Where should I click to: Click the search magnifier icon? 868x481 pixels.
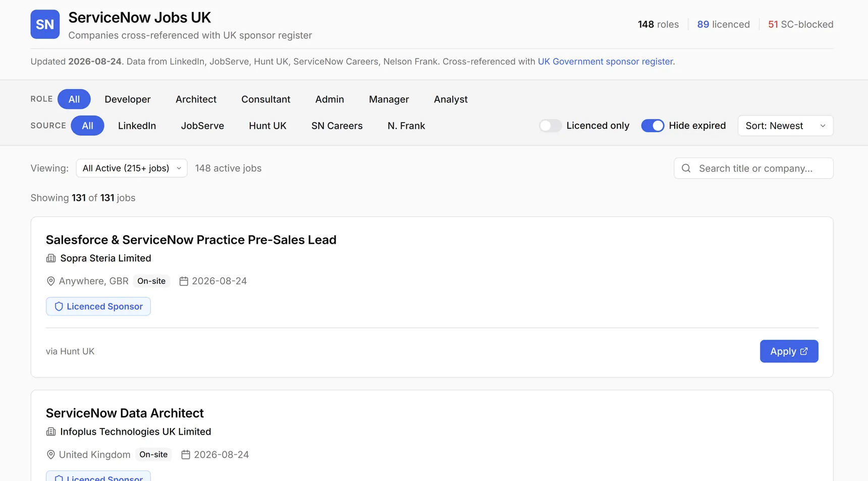pyautogui.click(x=686, y=168)
